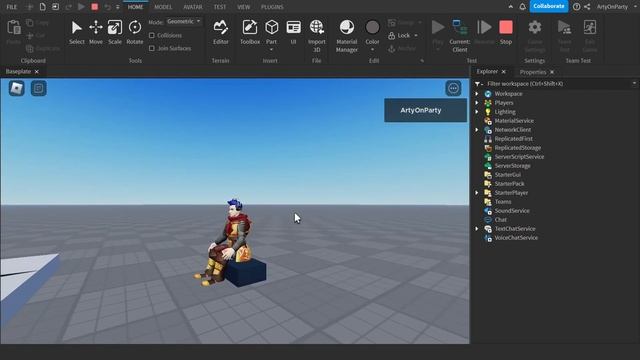The height and width of the screenshot is (360, 640).
Task: Switch Current: Client view
Action: [460, 36]
